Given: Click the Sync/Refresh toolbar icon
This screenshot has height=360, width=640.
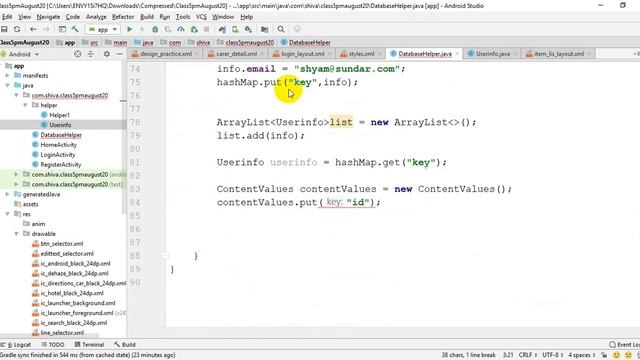Looking at the screenshot, I should 17,29.
